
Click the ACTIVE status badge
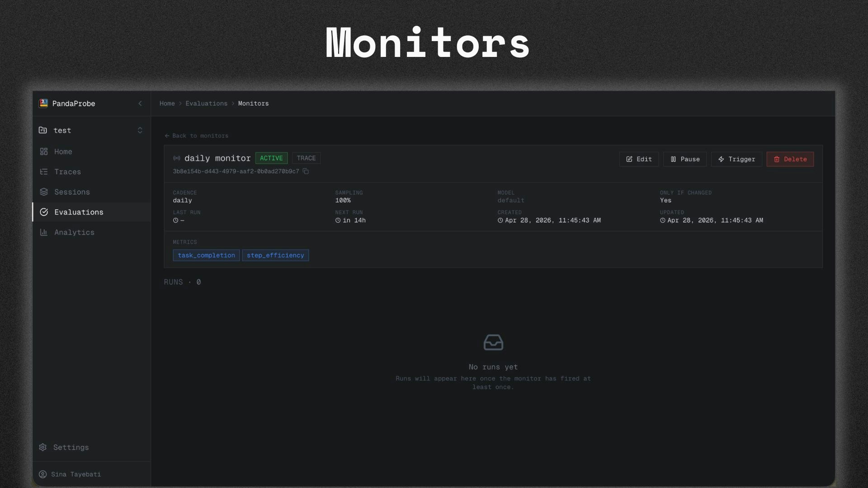click(271, 158)
